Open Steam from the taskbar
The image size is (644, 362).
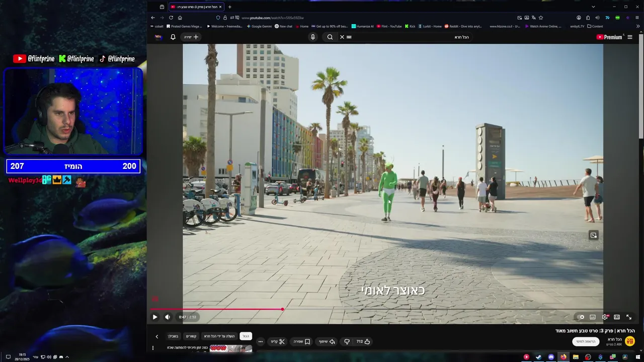538,357
